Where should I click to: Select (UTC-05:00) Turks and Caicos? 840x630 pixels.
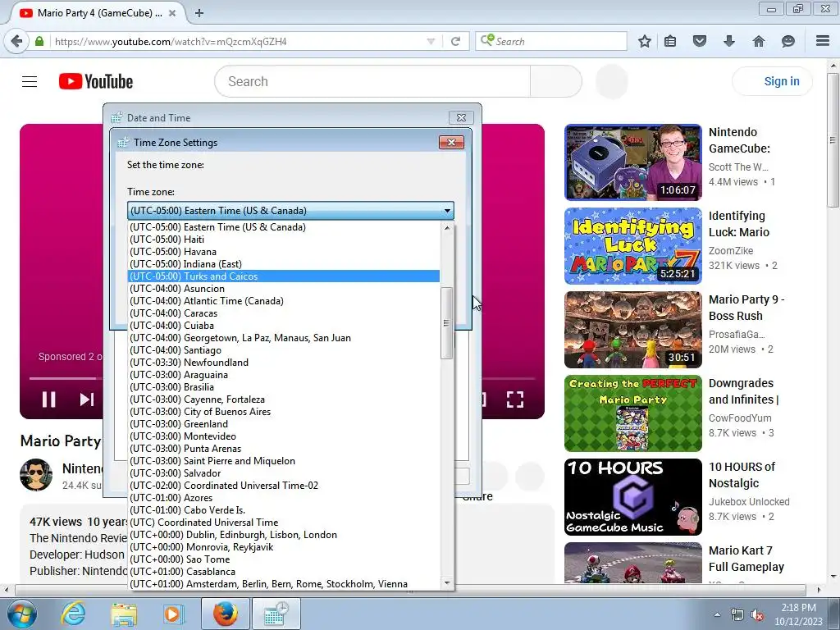pos(283,276)
